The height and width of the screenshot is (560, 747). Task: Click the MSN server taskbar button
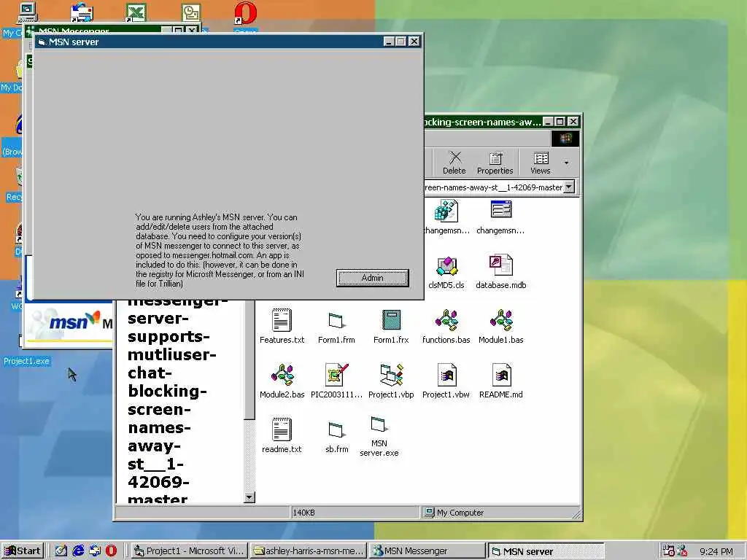coord(546,551)
